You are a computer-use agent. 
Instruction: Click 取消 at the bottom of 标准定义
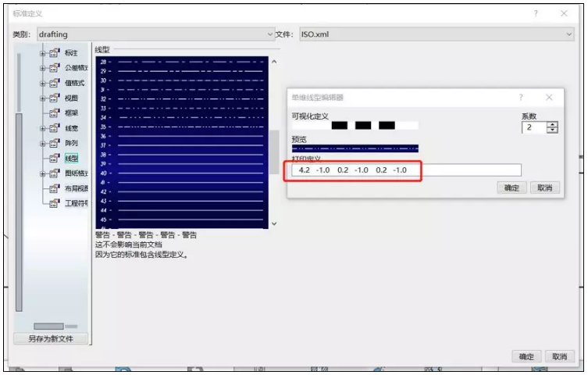click(560, 356)
